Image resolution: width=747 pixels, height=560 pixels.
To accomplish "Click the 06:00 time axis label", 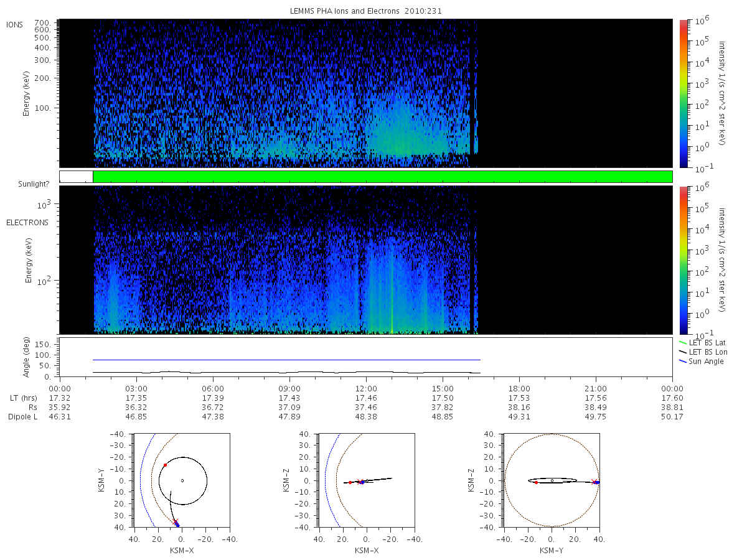I will click(x=213, y=388).
